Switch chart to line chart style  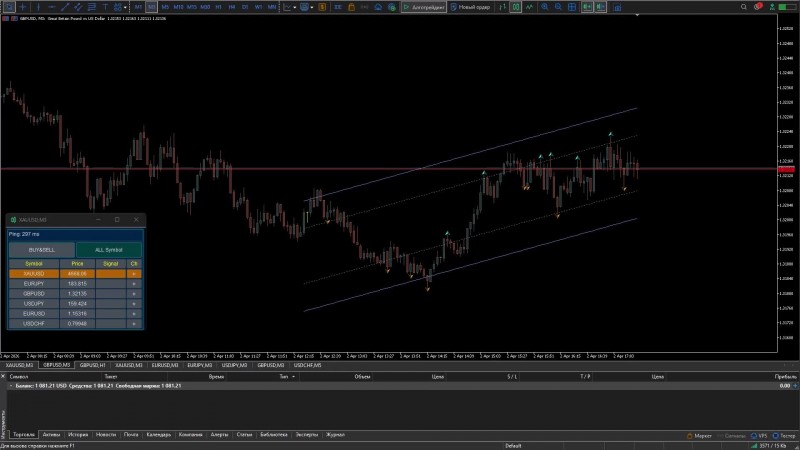530,7
